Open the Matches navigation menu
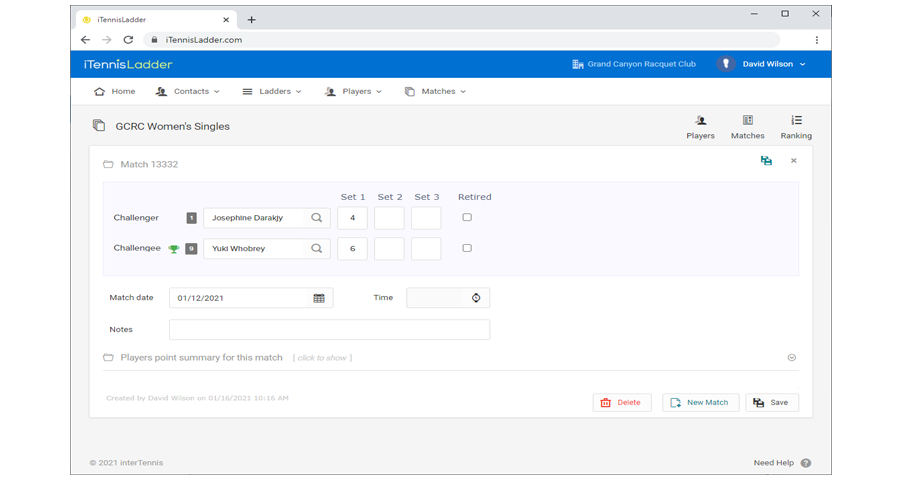 436,91
